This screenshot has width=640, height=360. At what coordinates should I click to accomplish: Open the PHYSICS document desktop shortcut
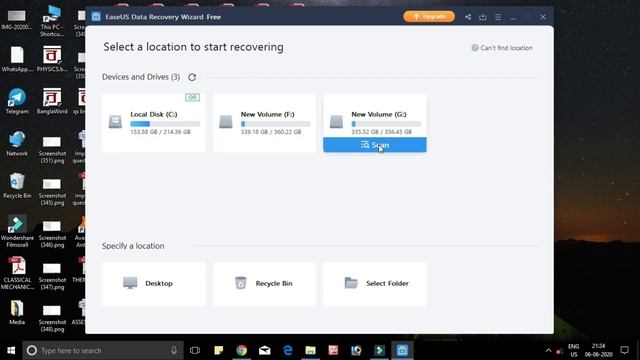click(52, 59)
